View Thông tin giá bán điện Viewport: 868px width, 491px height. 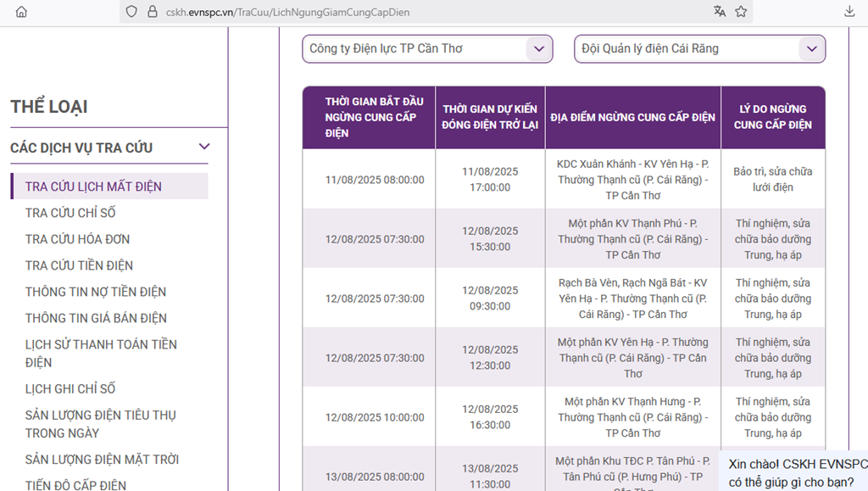(96, 318)
